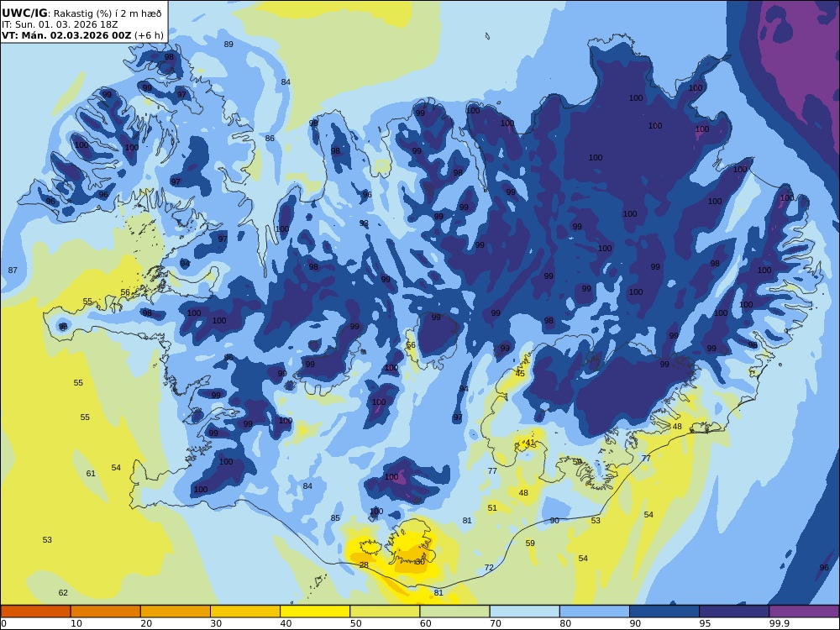Click the '70' legend tick label
Viewport: 840px width, 630px height.
pyautogui.click(x=496, y=623)
